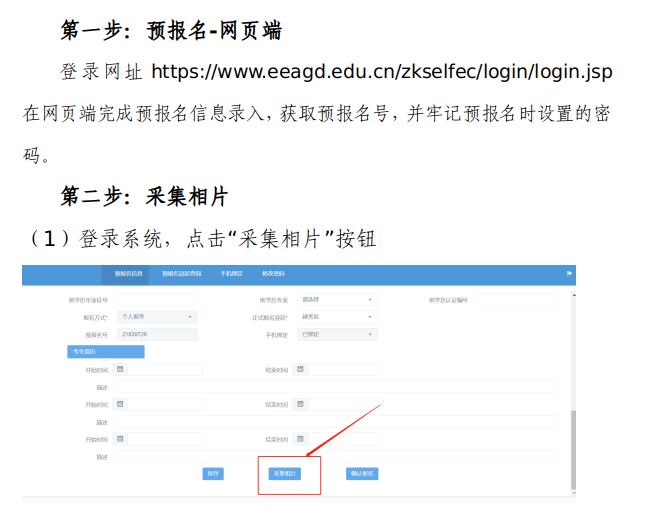The width and height of the screenshot is (667, 521).
Task: Open calendar icon for third 开始时间 row
Action: 121,439
